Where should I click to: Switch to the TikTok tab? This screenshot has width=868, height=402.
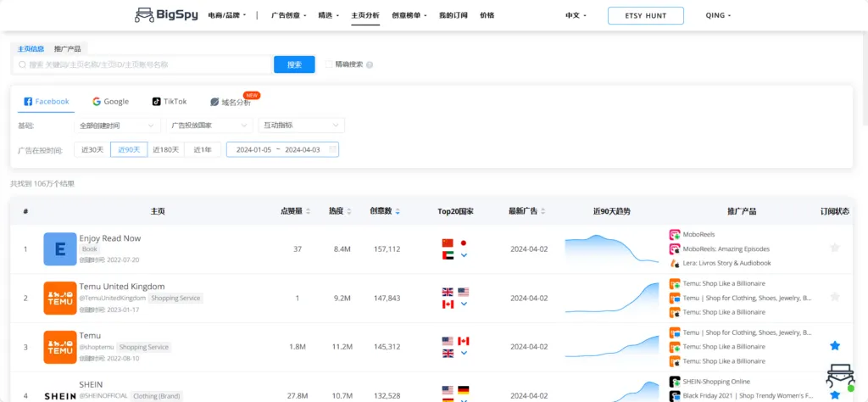[170, 102]
